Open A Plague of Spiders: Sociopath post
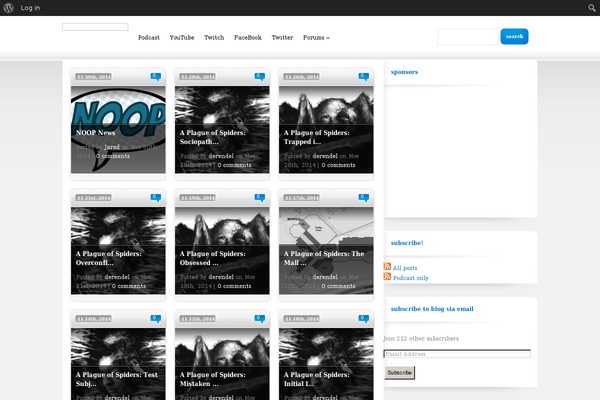600x400 pixels. pos(213,137)
